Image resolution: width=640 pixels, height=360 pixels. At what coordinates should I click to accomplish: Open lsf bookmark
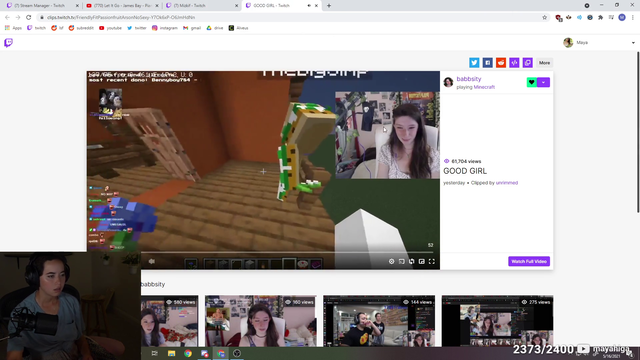pyautogui.click(x=57, y=28)
